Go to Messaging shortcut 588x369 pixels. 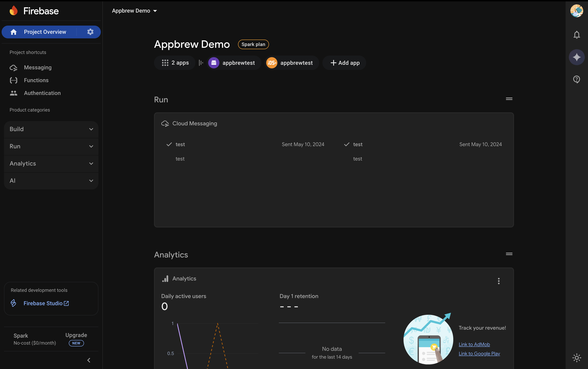click(38, 67)
